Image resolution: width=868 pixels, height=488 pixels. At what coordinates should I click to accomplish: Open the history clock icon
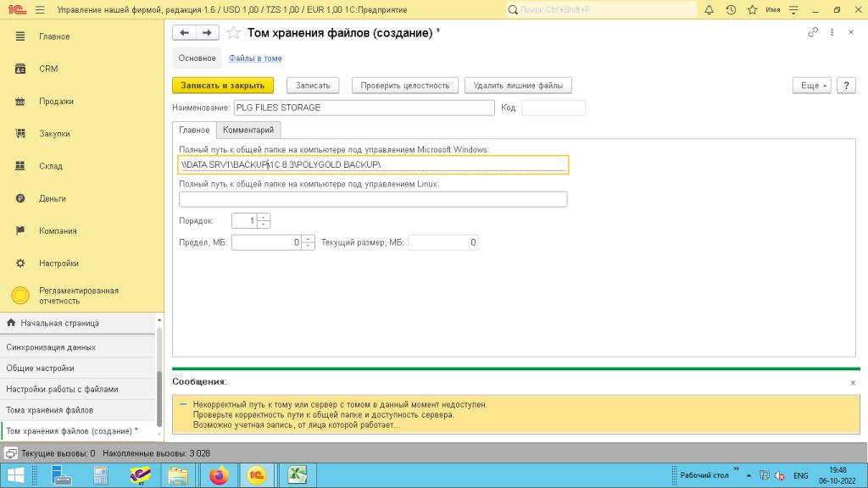731,10
